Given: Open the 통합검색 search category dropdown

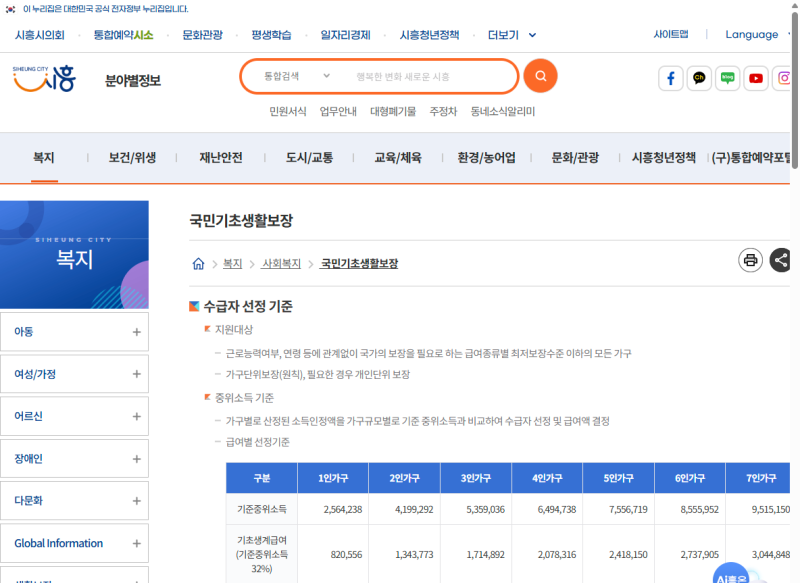Looking at the screenshot, I should pos(296,76).
